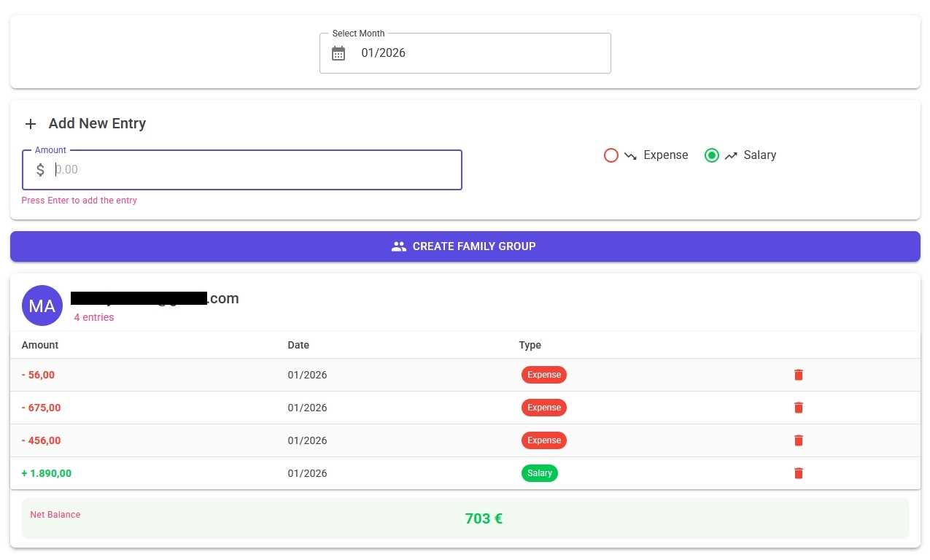The image size is (930, 560).
Task: Click the Expense badge on the first row
Action: (543, 375)
